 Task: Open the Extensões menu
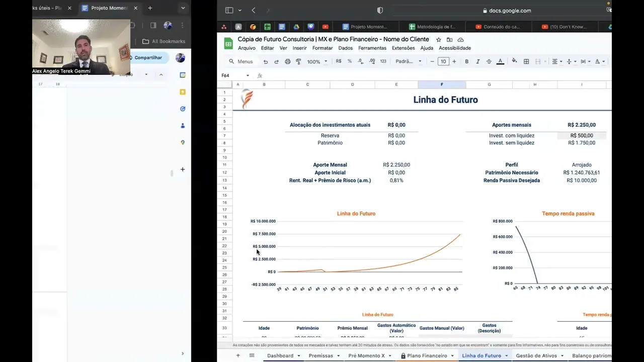[x=404, y=48]
